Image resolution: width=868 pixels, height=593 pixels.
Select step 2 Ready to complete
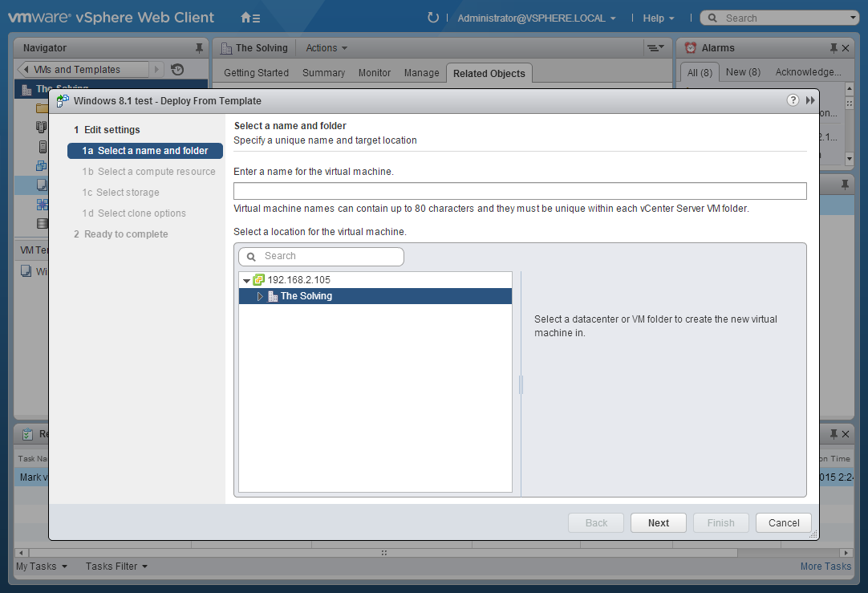pyautogui.click(x=120, y=234)
